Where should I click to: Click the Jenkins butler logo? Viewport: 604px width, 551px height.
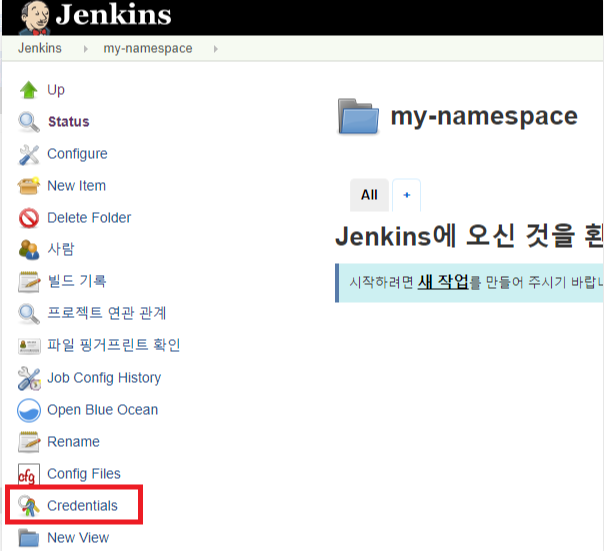pos(35,18)
